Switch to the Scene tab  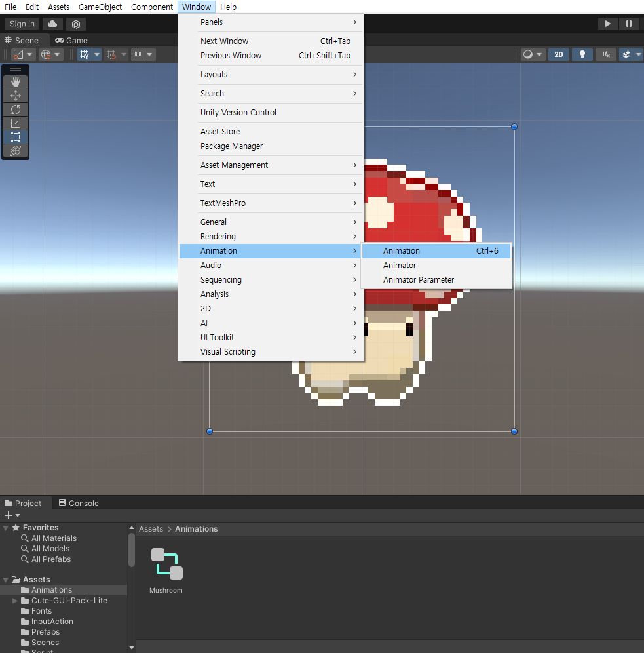click(22, 41)
